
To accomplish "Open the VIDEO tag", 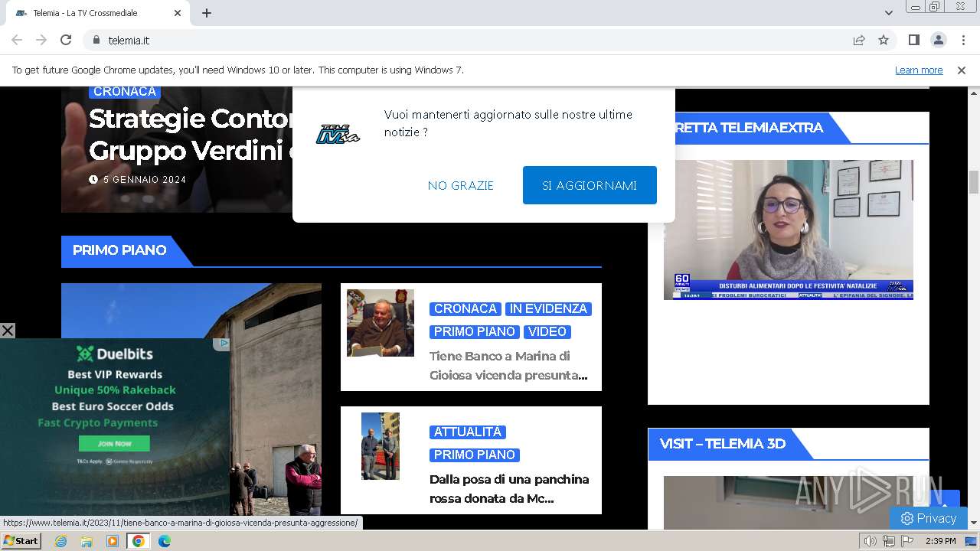I will pos(547,332).
